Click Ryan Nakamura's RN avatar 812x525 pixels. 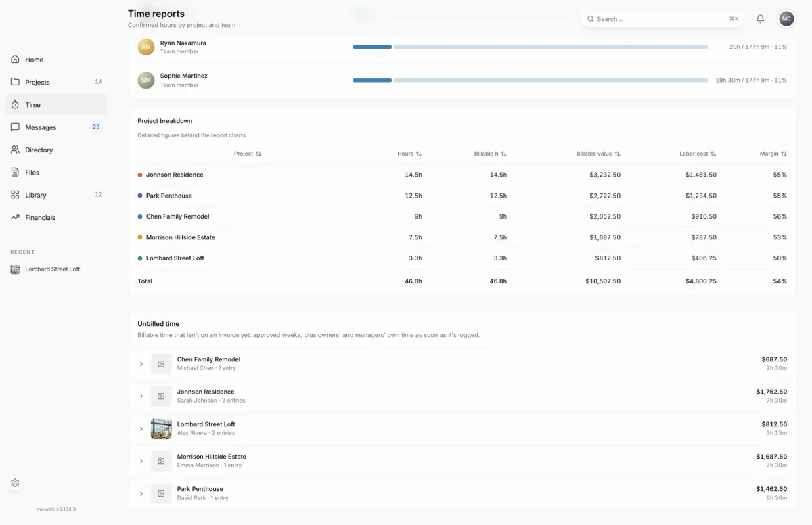(x=146, y=47)
